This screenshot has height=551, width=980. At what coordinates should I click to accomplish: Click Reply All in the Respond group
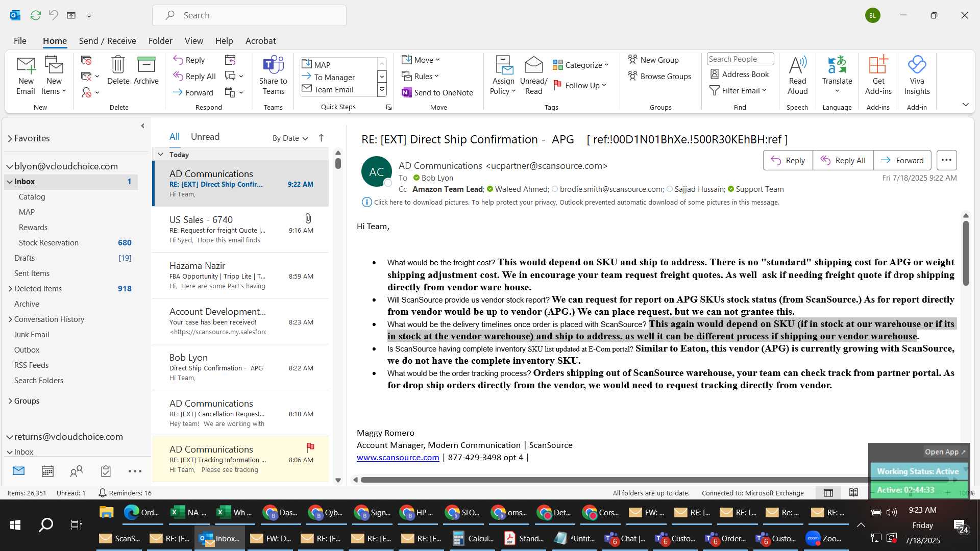pos(194,76)
